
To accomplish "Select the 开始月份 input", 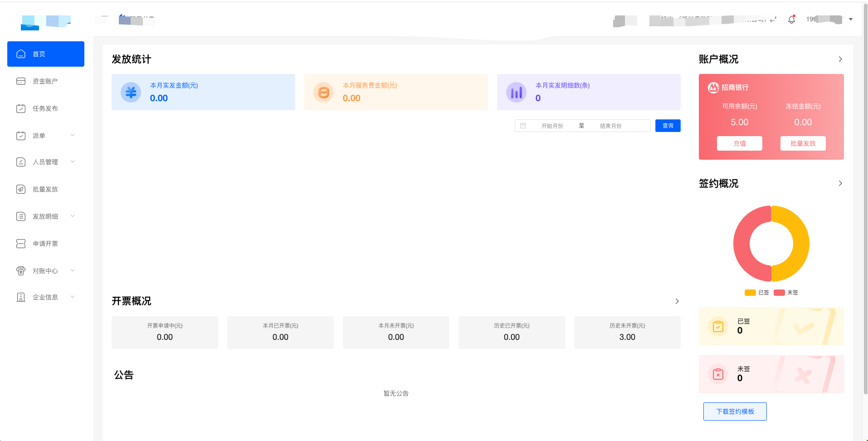I will 552,126.
